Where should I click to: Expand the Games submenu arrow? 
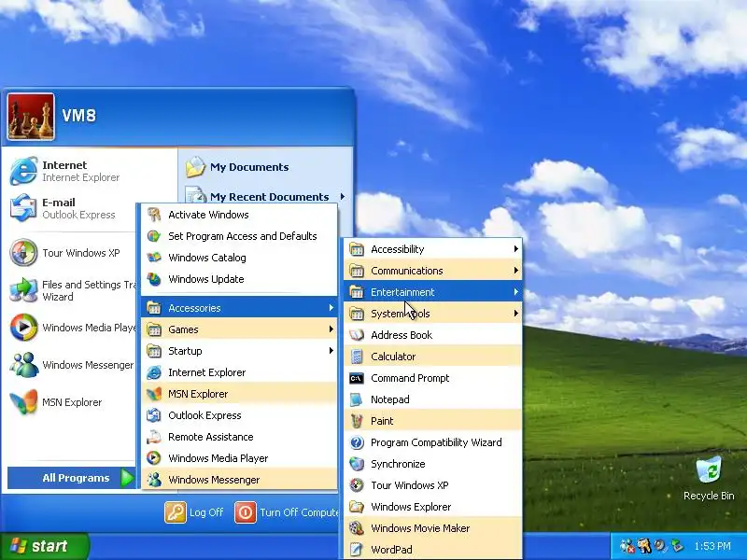331,329
